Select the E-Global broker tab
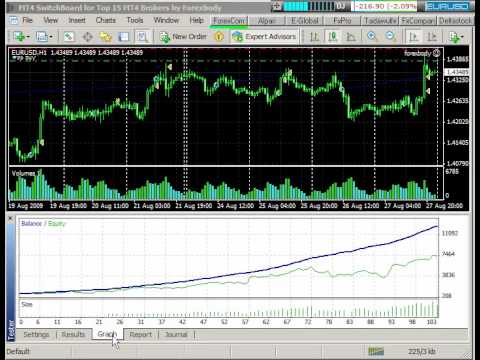The height and width of the screenshot is (360, 480). [305, 21]
